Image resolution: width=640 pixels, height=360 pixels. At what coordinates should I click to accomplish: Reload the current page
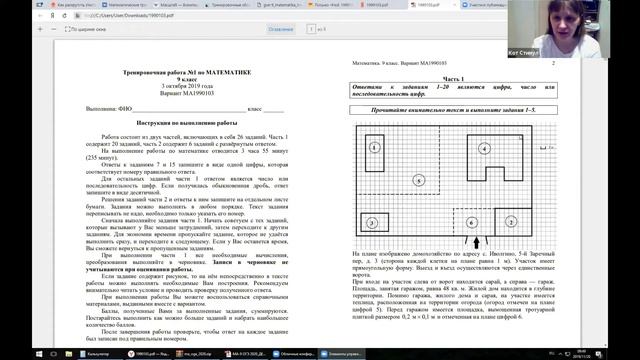[64, 16]
